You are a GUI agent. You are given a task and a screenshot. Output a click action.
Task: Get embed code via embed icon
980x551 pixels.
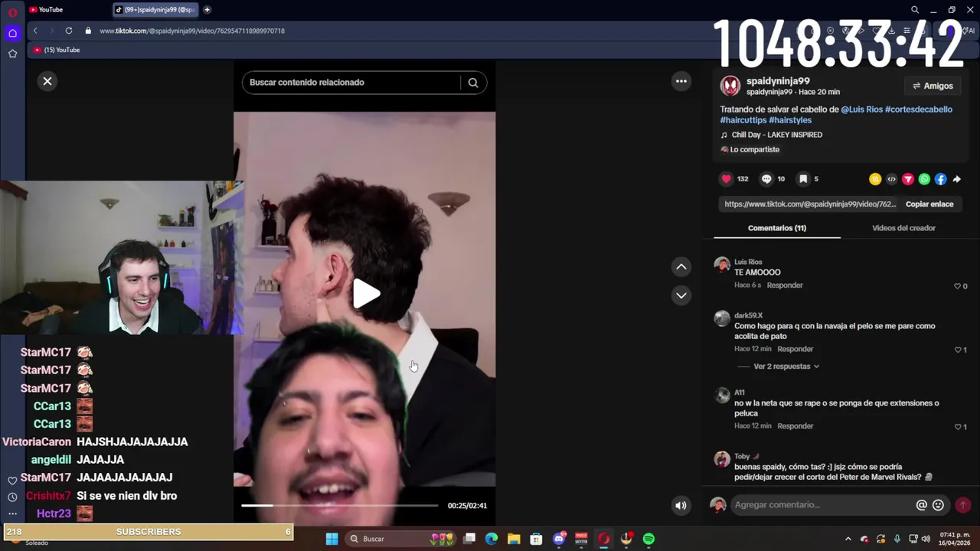[x=891, y=179]
